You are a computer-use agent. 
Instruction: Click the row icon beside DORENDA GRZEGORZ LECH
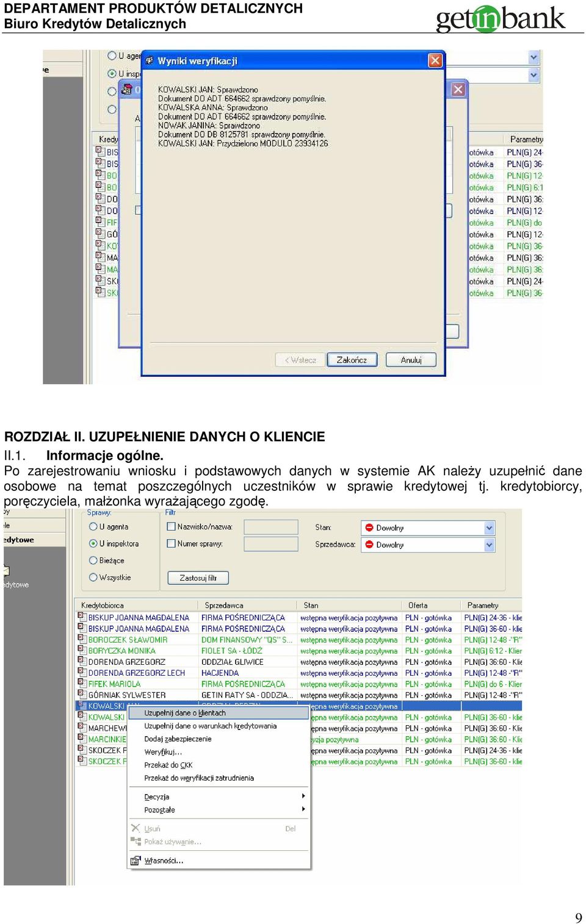[81, 672]
